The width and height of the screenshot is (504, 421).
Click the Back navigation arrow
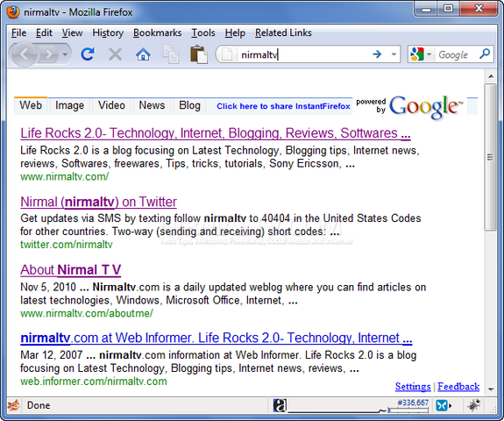(x=24, y=54)
